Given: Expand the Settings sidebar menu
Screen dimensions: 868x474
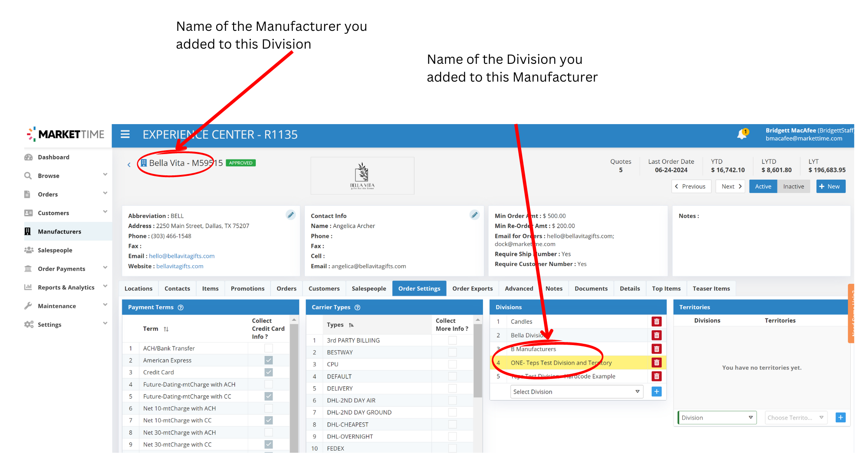Looking at the screenshot, I should point(105,323).
